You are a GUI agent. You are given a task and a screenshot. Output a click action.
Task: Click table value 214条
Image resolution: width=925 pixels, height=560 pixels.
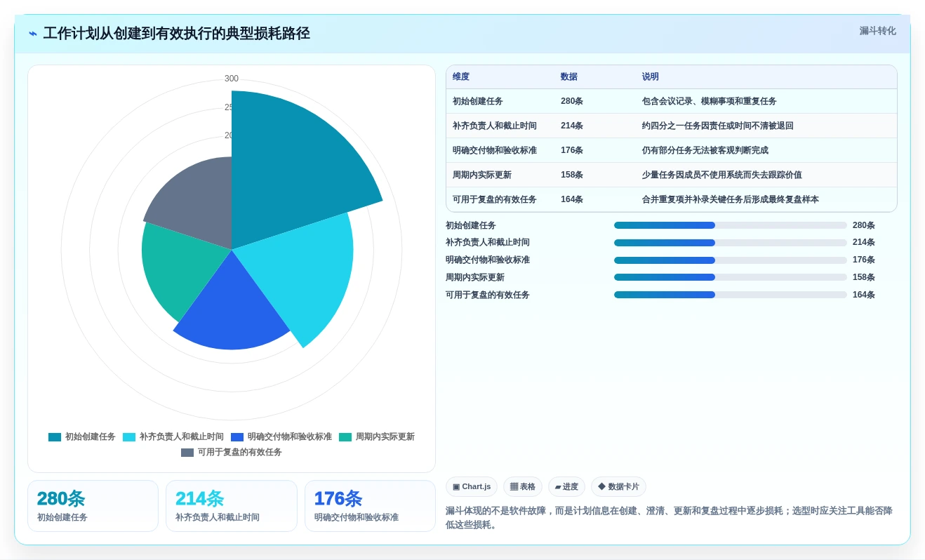(572, 126)
